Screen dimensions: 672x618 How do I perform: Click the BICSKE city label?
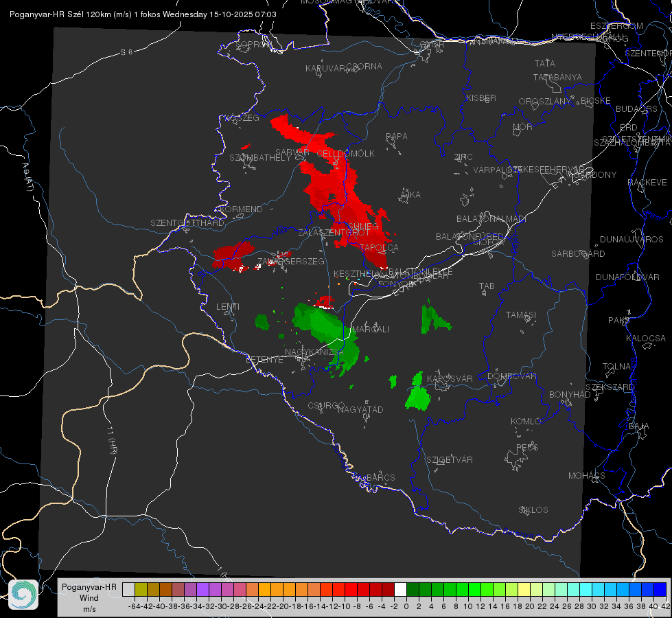pyautogui.click(x=596, y=101)
